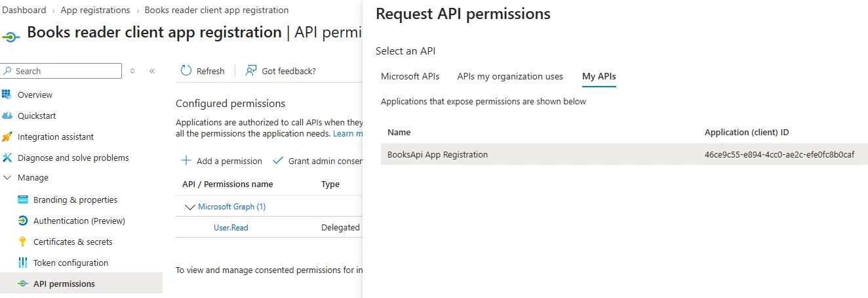Click the Token configuration bars icon
The width and height of the screenshot is (868, 298).
[23, 263]
